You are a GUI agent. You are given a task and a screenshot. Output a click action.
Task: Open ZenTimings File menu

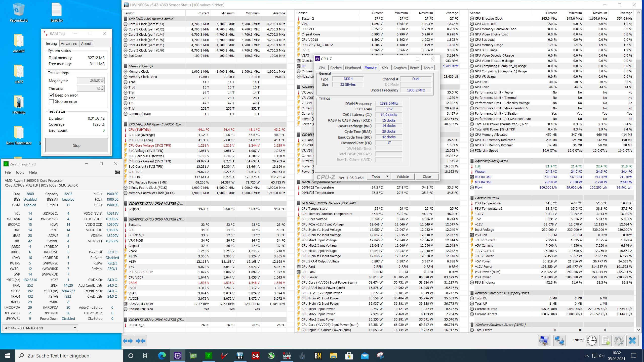[8, 172]
